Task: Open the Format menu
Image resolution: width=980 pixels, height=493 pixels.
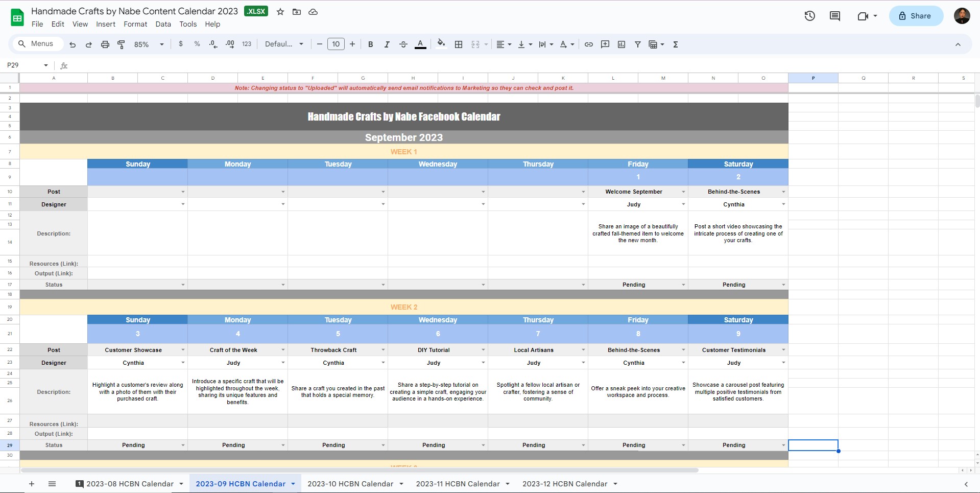Action: click(x=135, y=24)
